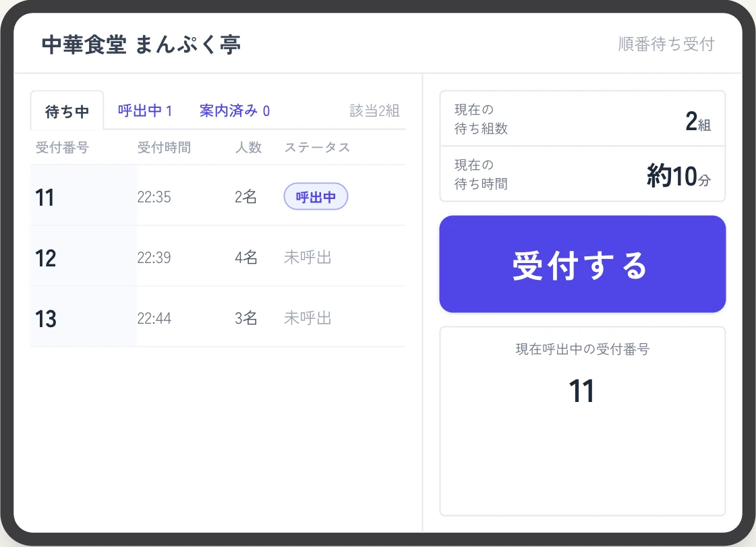Click the reception time 22:44
Image resolution: width=756 pixels, height=547 pixels.
click(x=154, y=318)
